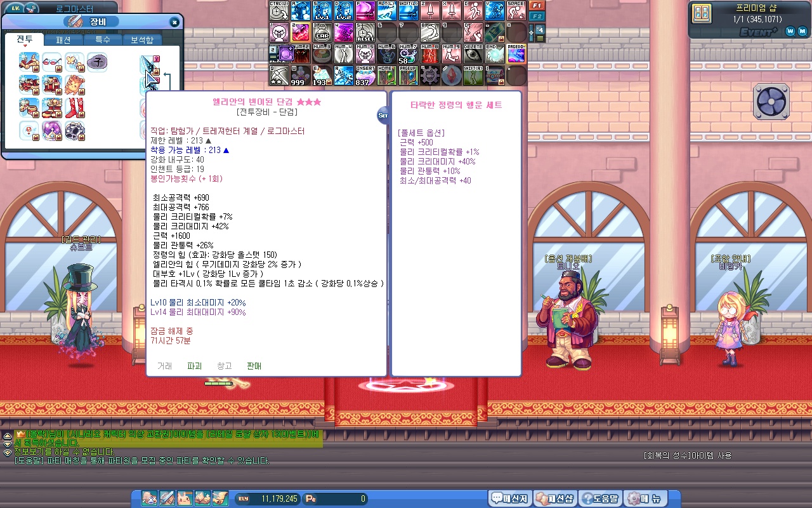This screenshot has height=508, width=812.
Task: Switch quickslot page with F2 button
Action: pos(537,16)
